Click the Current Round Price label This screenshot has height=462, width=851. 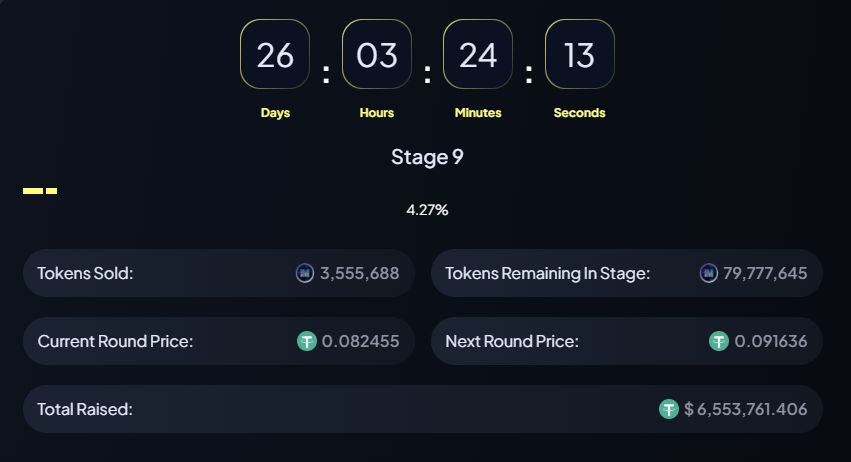115,341
